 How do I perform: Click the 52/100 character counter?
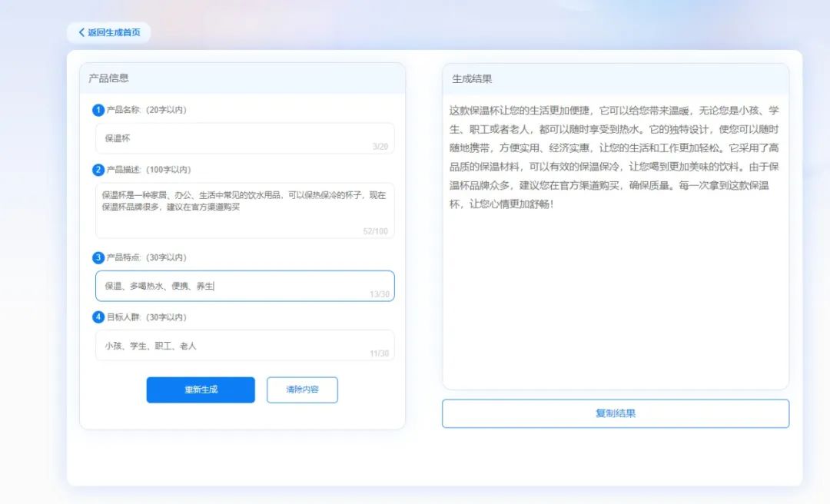coord(375,231)
